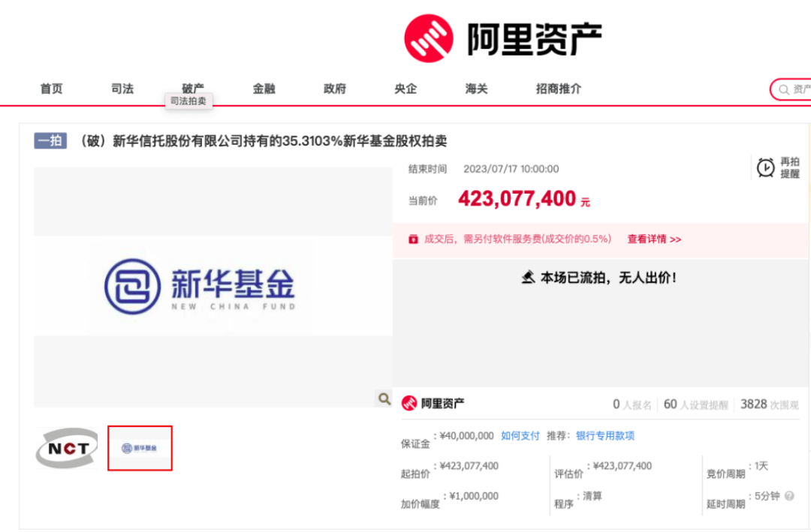Viewport: 811px width, 532px height.
Task: Select the NCT logo thumbnail
Action: tap(67, 448)
